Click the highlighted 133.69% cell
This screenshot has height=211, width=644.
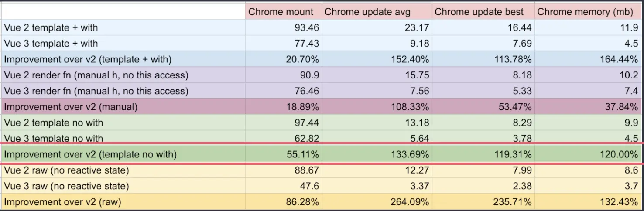(x=377, y=154)
